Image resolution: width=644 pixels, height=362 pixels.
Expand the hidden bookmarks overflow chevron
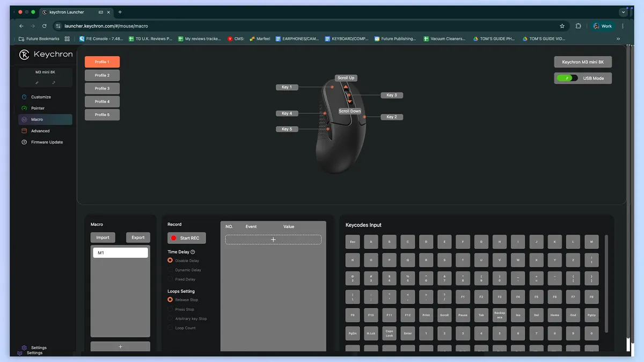(618, 39)
